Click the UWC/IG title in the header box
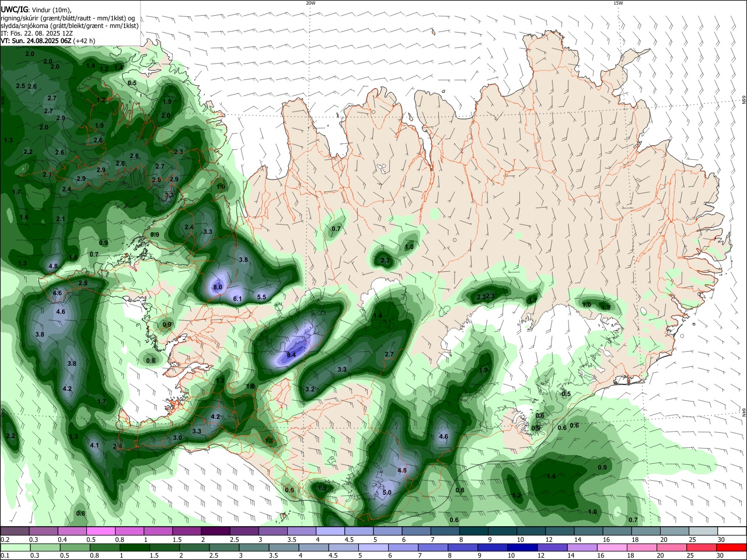This screenshot has width=747, height=560. pos(13,10)
